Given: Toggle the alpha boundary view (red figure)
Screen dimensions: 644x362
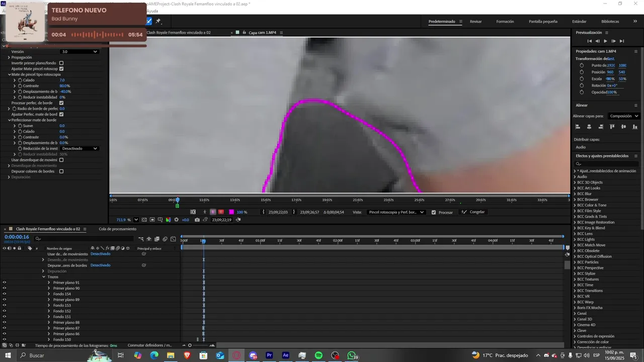Looking at the screenshot, I should click(x=221, y=212).
